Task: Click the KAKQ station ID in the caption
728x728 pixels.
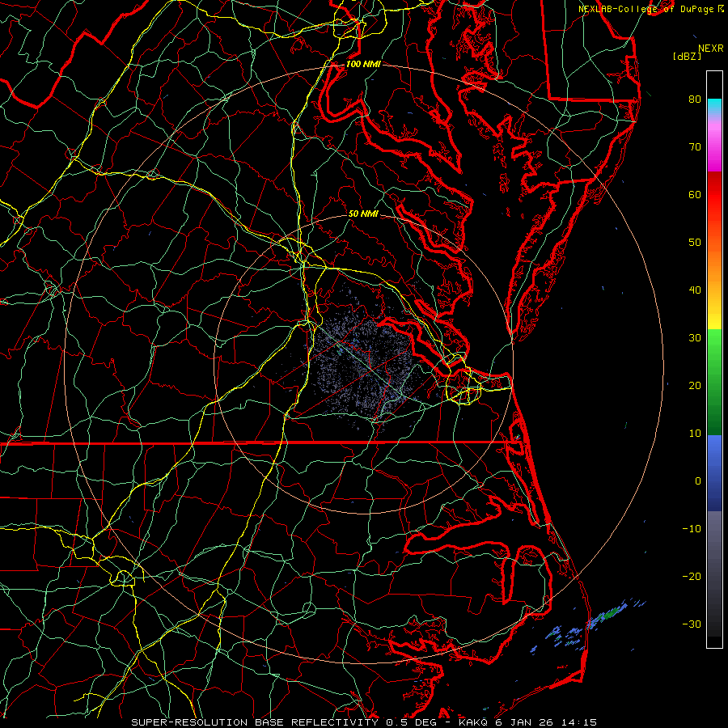Action: (x=474, y=722)
